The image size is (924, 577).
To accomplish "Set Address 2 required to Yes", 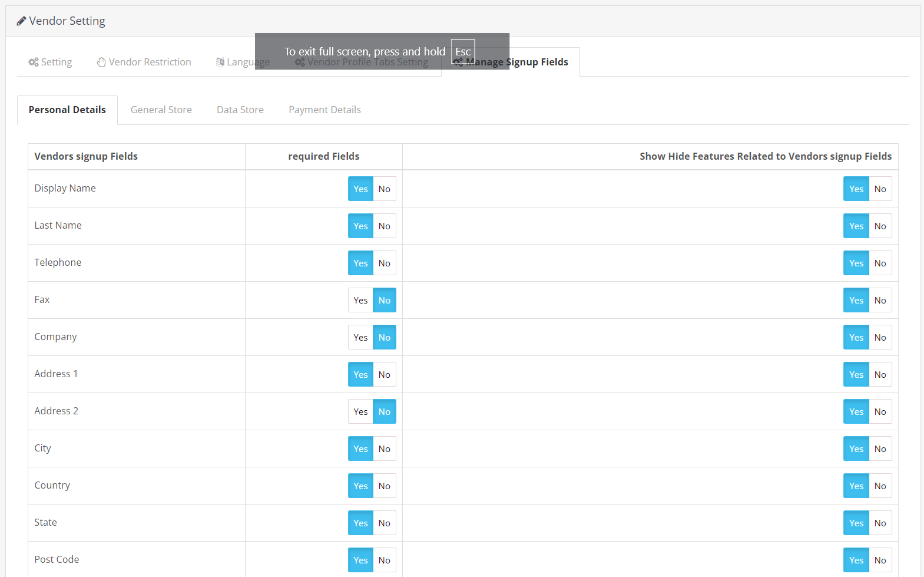I will point(360,412).
